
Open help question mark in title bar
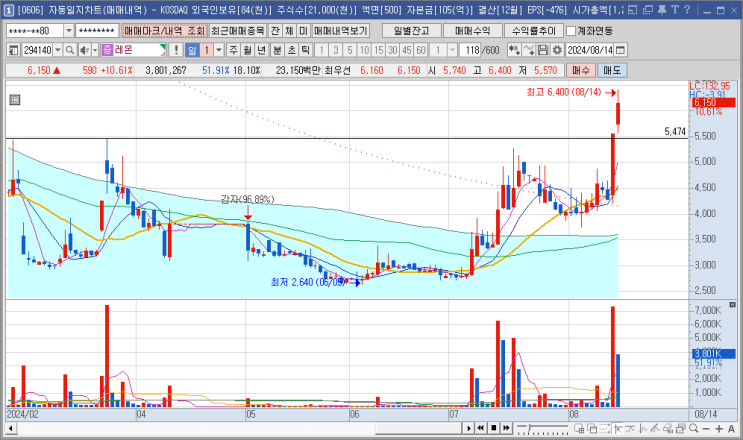[x=687, y=9]
